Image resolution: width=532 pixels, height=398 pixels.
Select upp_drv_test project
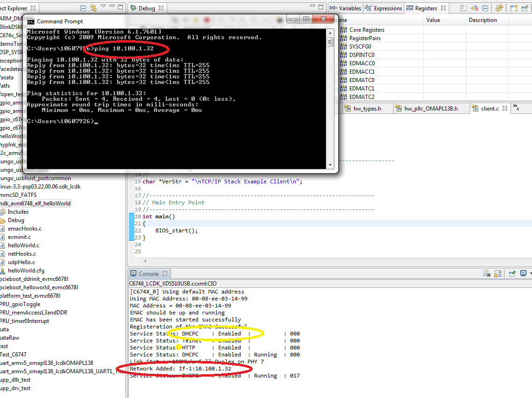click(x=15, y=388)
